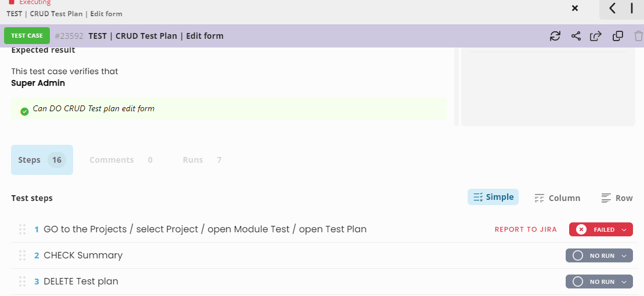The width and height of the screenshot is (644, 296).
Task: Switch to Row step view
Action: pos(617,199)
